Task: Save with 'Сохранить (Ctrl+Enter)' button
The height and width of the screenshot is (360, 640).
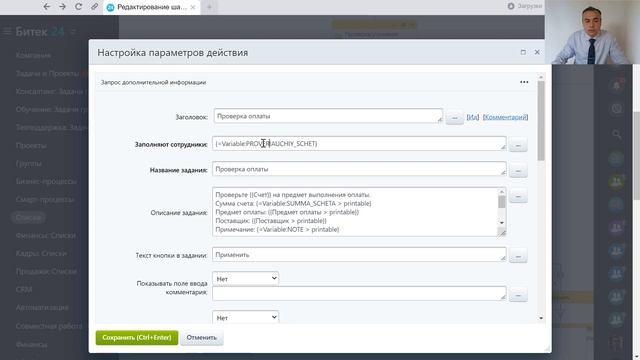Action: click(x=137, y=338)
